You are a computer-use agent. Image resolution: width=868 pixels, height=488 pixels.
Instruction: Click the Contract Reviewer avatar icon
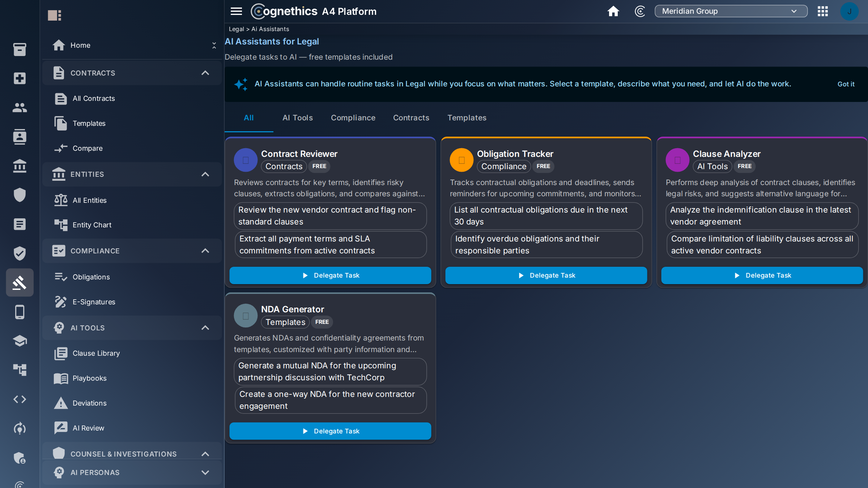pyautogui.click(x=246, y=160)
